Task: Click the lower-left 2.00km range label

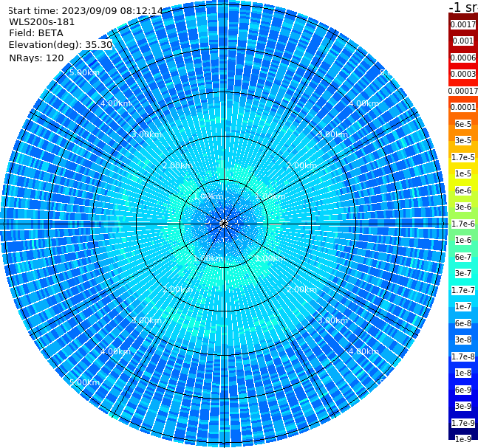Action: [x=178, y=289]
